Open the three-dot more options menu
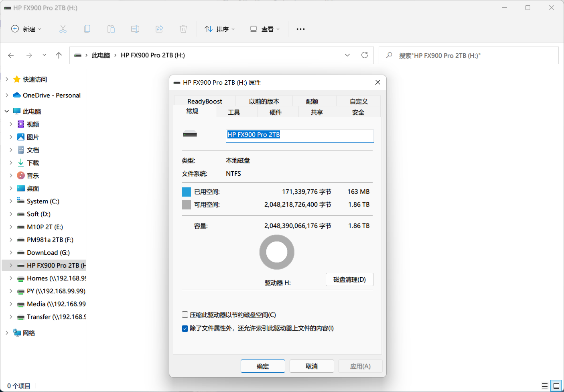The height and width of the screenshot is (392, 564). (300, 29)
